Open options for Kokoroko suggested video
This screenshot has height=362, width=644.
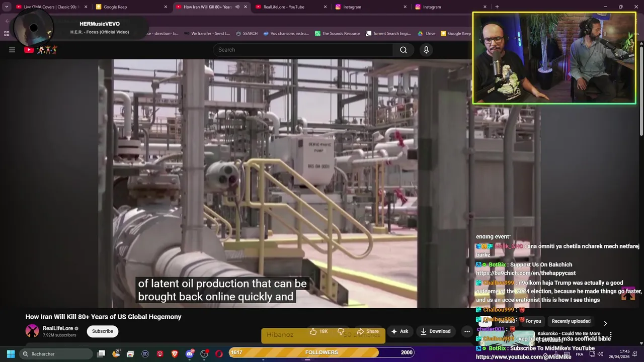click(610, 334)
